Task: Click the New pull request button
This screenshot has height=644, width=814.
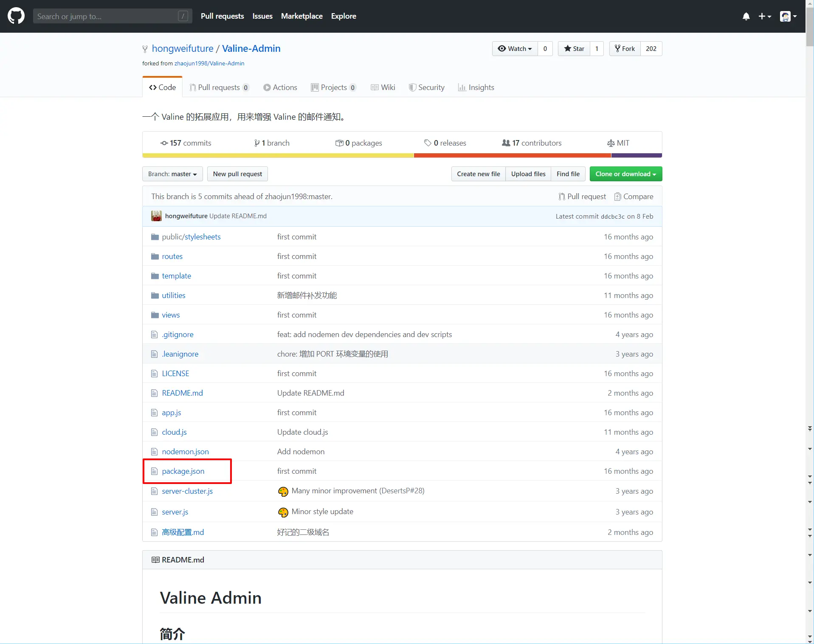Action: tap(237, 174)
